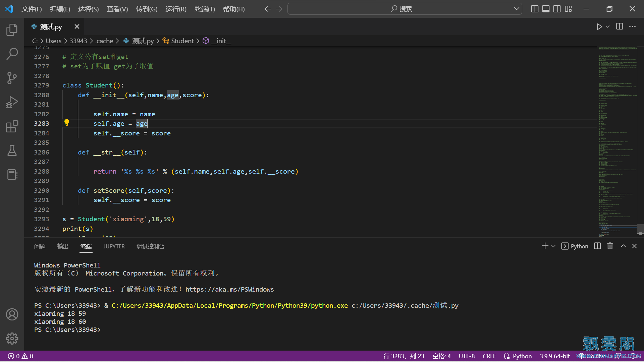Screen dimensions: 644x362
Task: Select the 终端 panel tab
Action: pyautogui.click(x=86, y=246)
